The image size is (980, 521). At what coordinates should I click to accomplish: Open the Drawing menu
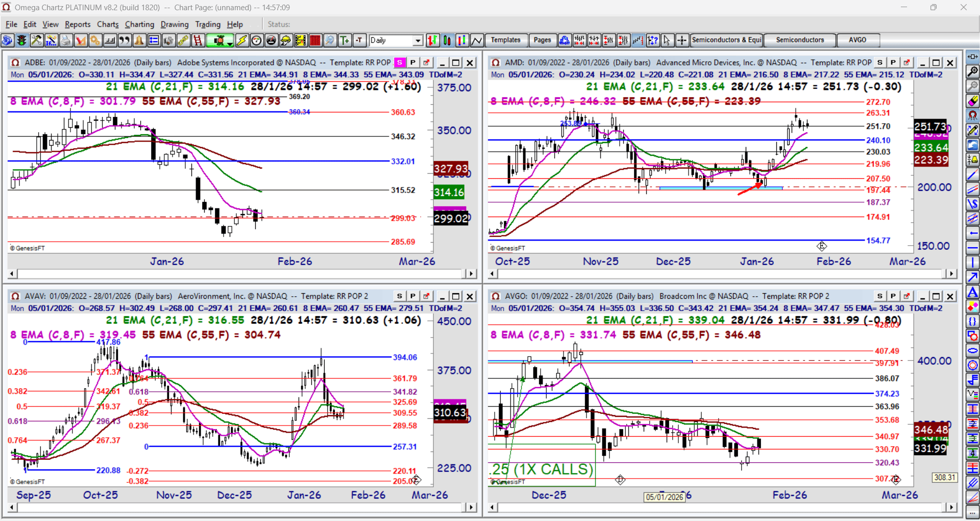point(175,24)
